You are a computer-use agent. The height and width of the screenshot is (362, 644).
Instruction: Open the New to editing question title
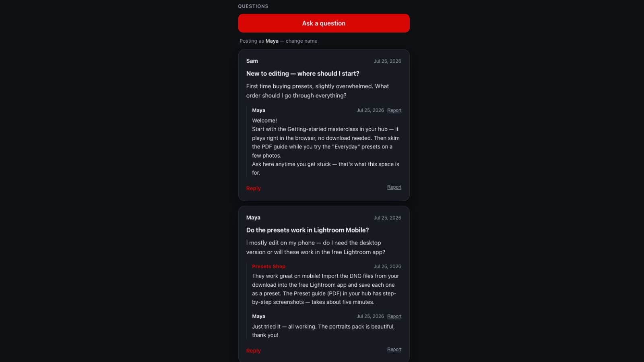(x=303, y=74)
